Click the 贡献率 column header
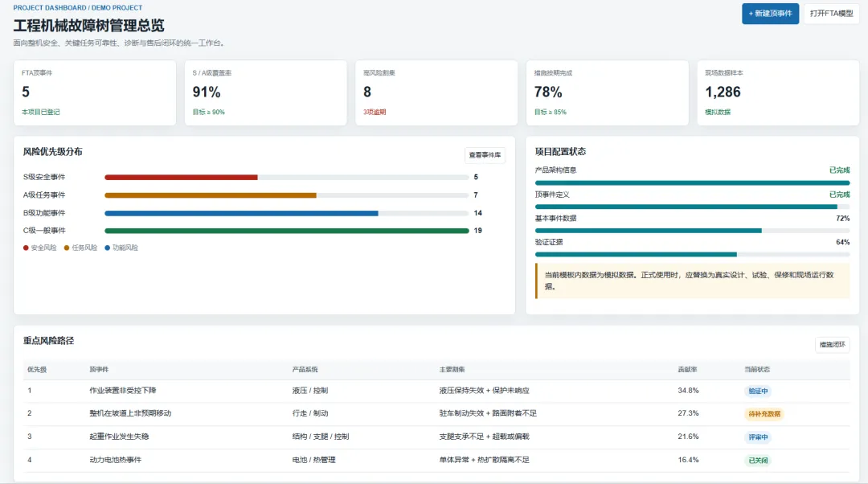Screen dimensions: 868x484 click(x=687, y=369)
